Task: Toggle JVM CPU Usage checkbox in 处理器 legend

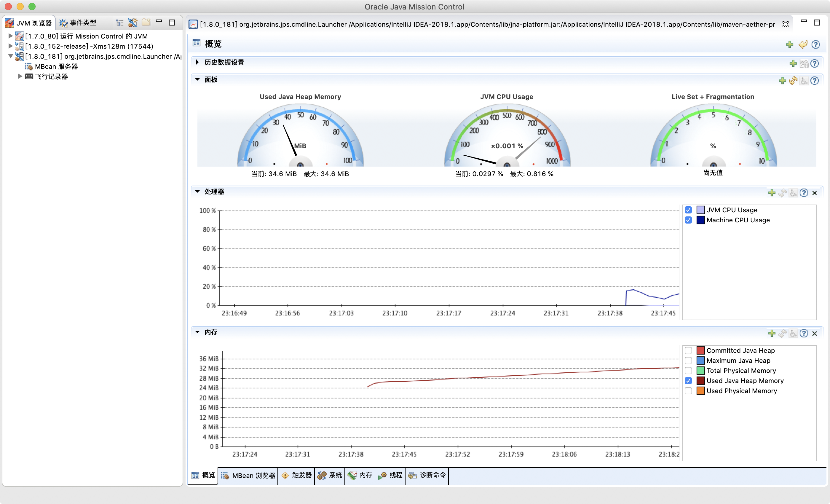Action: 689,210
